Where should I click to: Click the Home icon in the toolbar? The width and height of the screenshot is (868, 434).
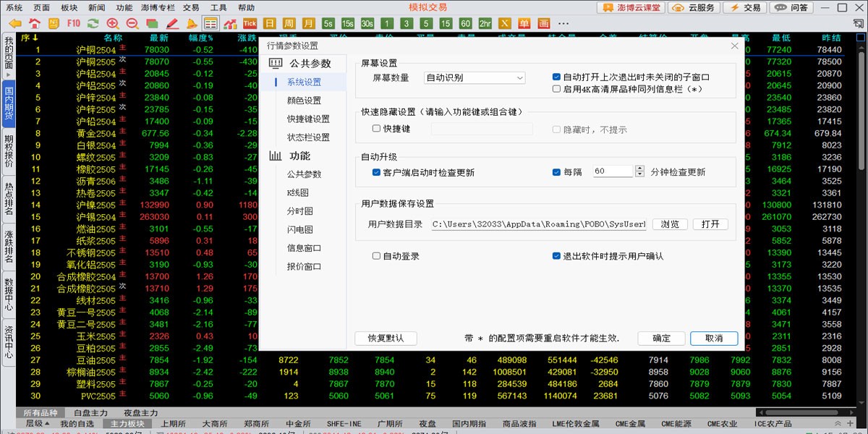pyautogui.click(x=34, y=23)
